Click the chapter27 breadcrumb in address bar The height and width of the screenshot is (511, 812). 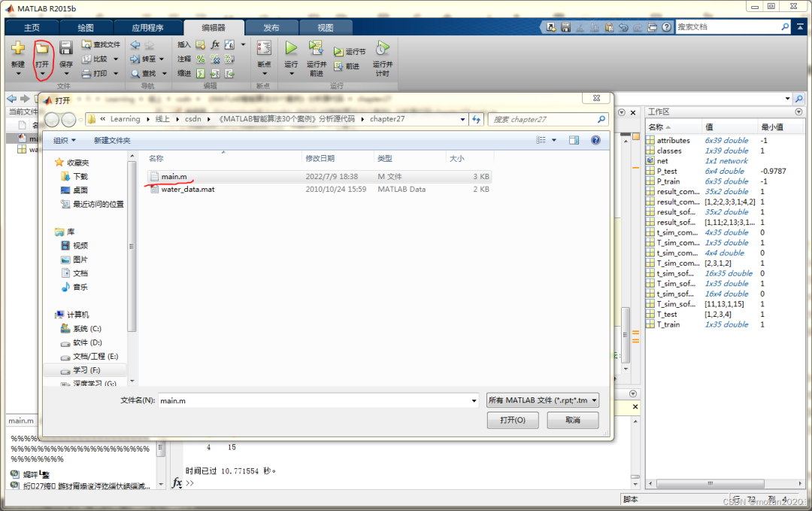tap(387, 119)
